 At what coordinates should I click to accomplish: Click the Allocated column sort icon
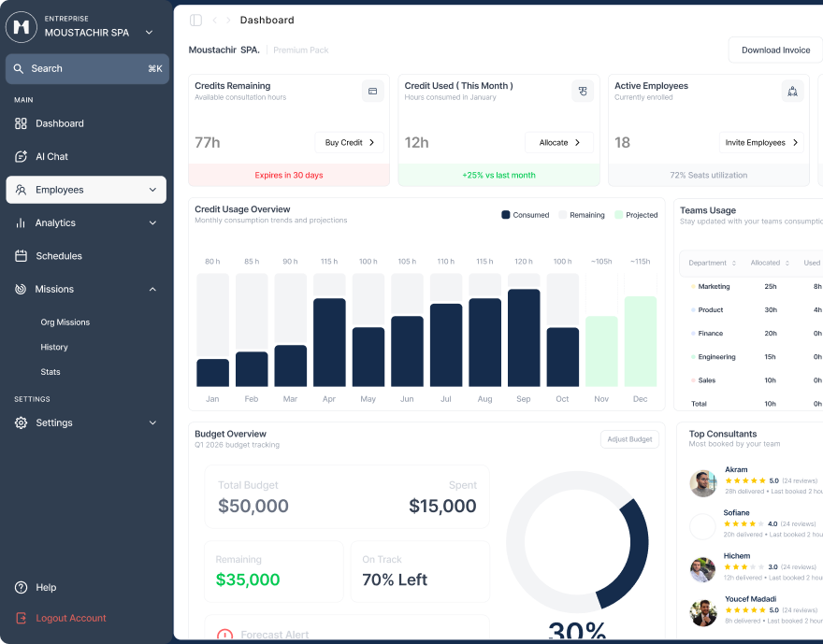click(x=787, y=263)
